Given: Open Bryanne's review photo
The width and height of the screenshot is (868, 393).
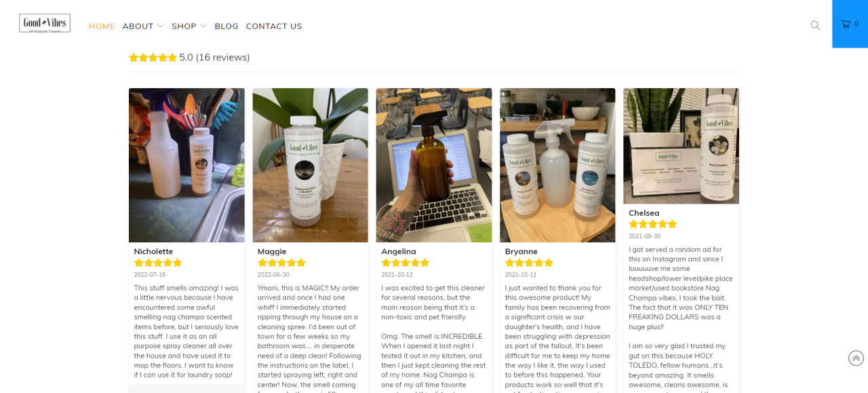Looking at the screenshot, I should coord(557,165).
